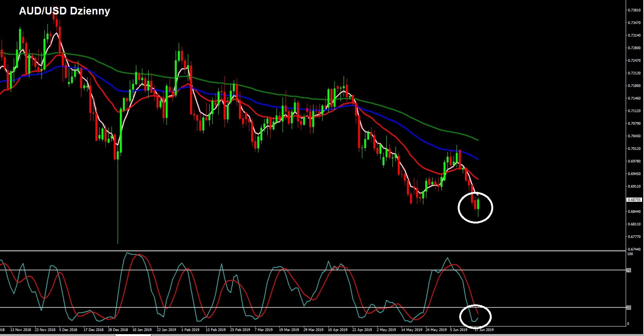
Task: Click the 7 Mar 2019 date label
Action: (x=263, y=330)
